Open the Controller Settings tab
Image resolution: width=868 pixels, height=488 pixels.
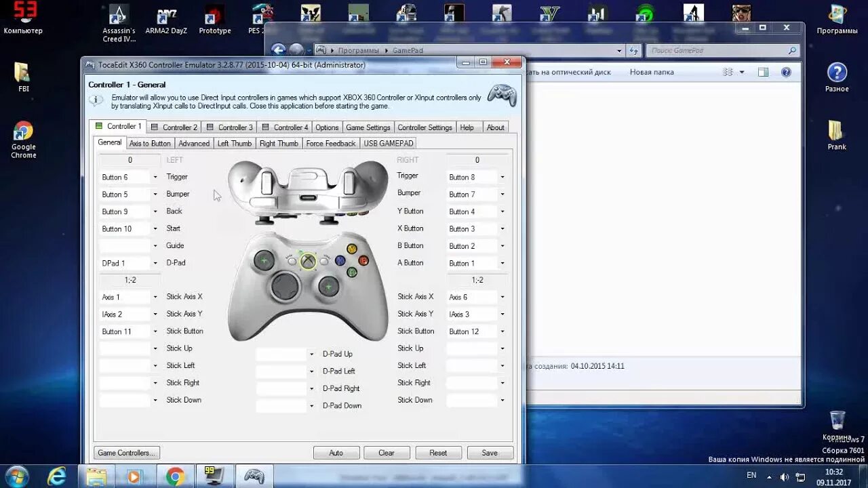coord(425,127)
